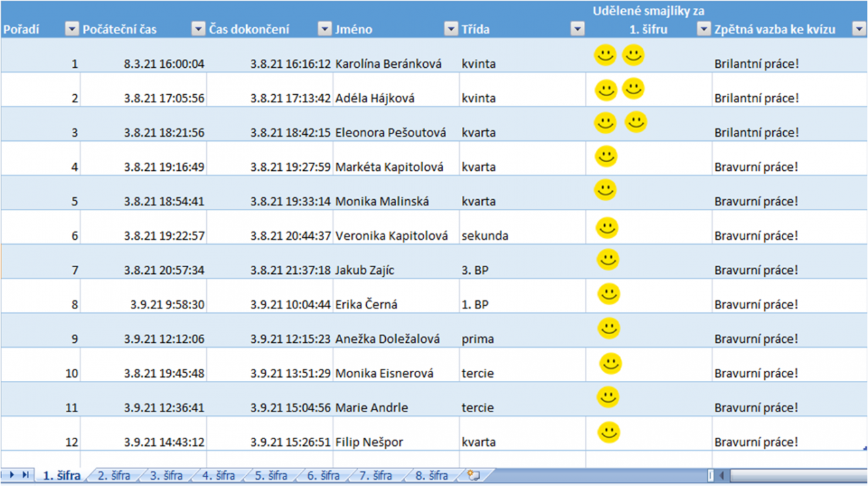Open the Zpětná vazba ke kvízu filter
868x486 pixels.
pos(859,28)
